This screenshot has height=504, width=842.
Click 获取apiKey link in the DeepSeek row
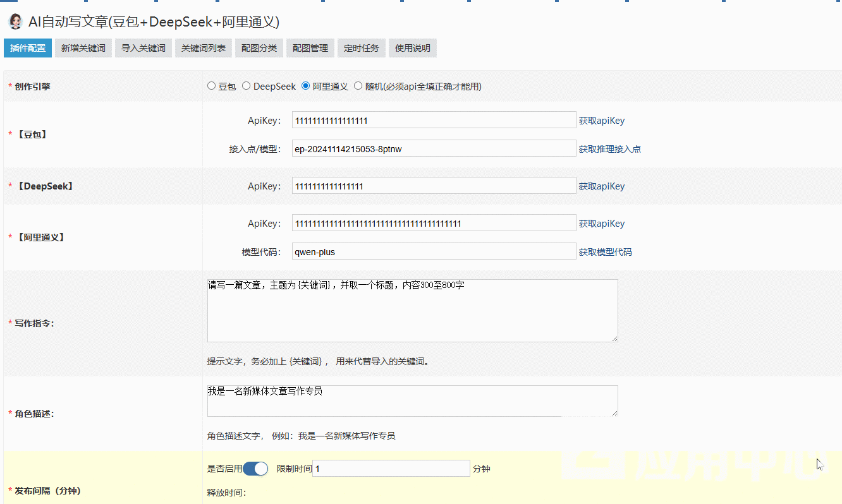[x=602, y=186]
